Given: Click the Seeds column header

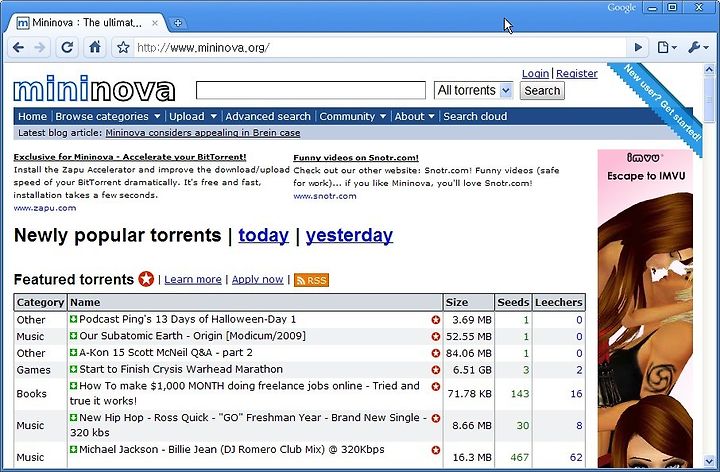Looking at the screenshot, I should [513, 303].
